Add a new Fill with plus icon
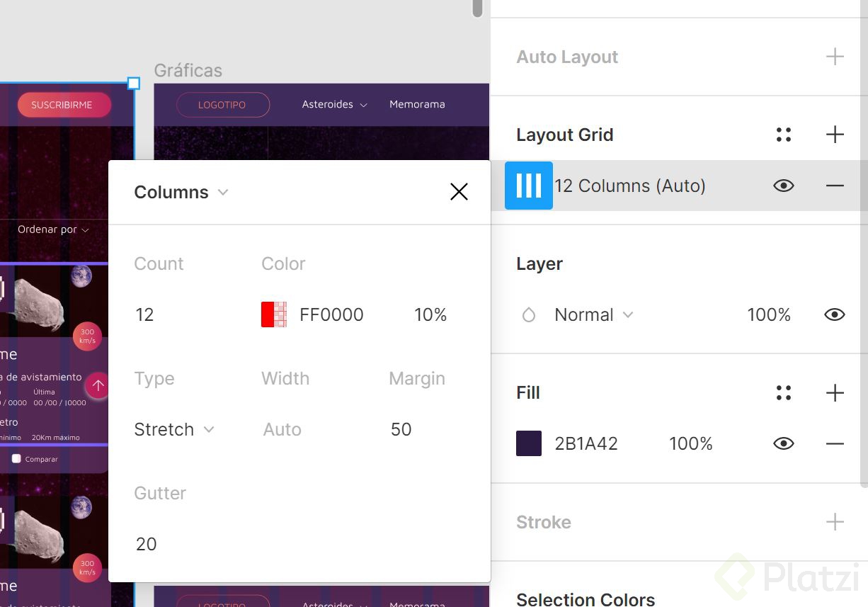 point(835,392)
